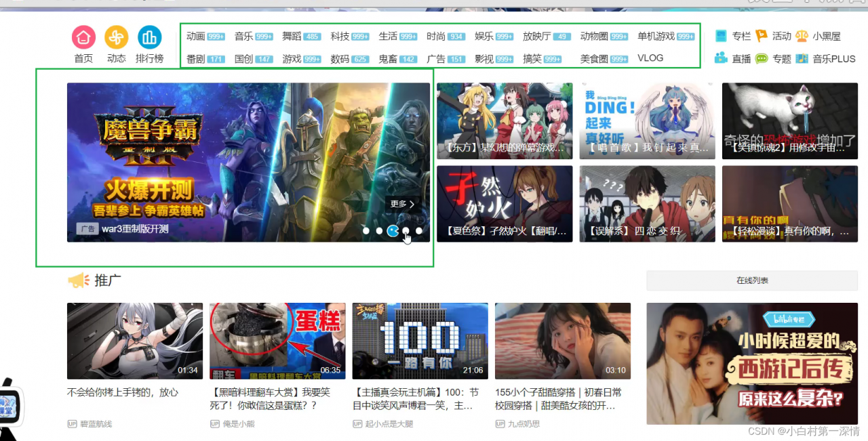Open 动态 via the yellow pinwheel icon

pos(115,39)
